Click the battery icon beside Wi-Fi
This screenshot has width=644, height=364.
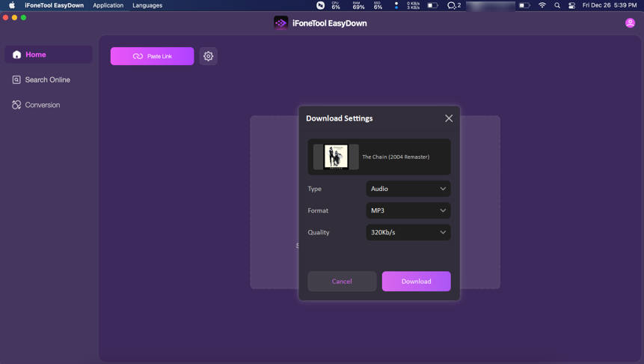(524, 5)
